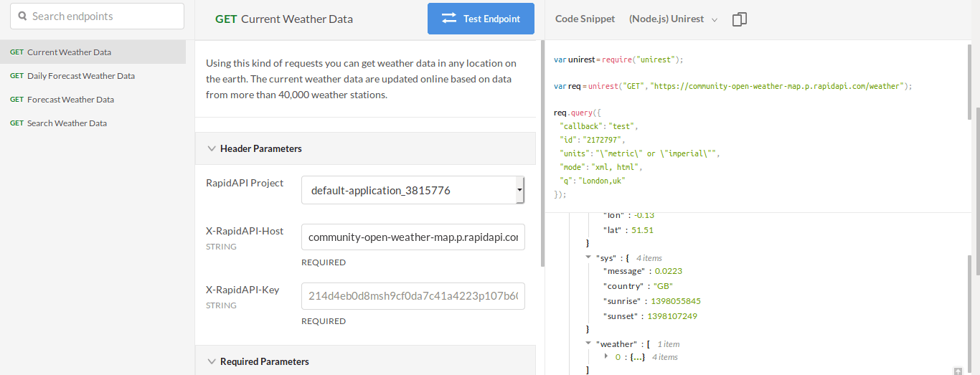Select Forecast Weather Data endpoint
Screen dimensions: 980x375
point(93,99)
